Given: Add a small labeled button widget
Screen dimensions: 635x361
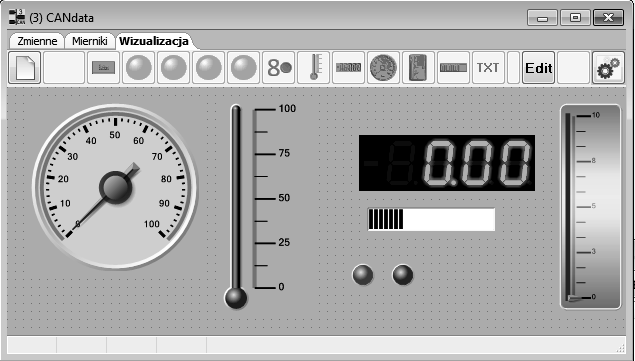Looking at the screenshot, I should click(104, 68).
